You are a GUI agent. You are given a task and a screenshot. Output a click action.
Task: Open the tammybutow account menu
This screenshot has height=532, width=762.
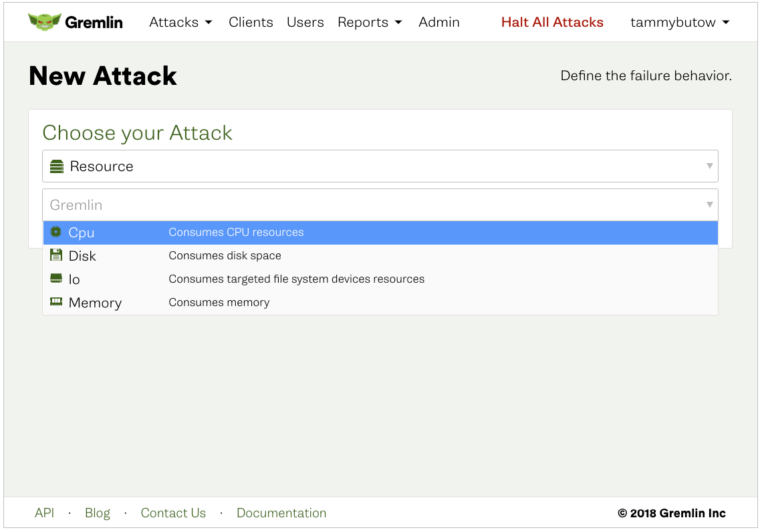(680, 22)
